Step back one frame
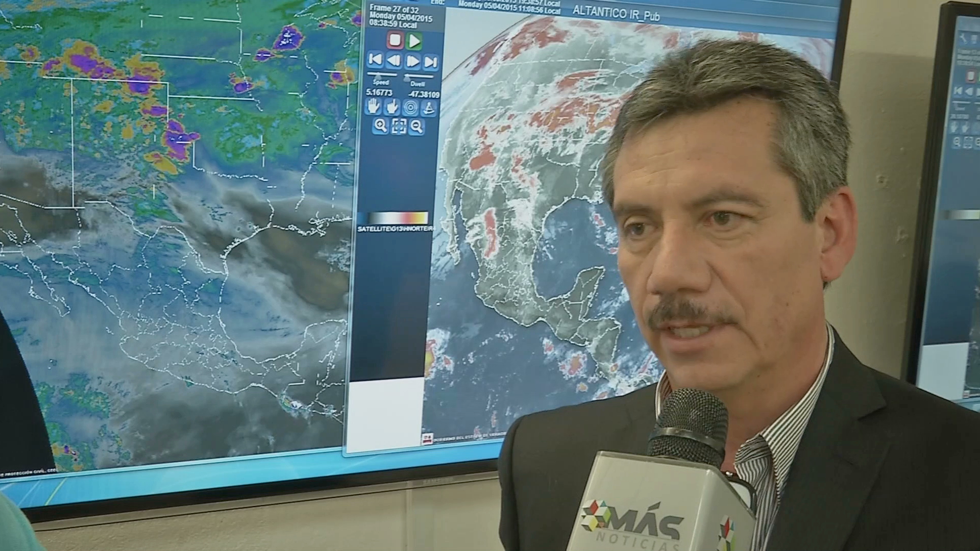 pos(394,61)
